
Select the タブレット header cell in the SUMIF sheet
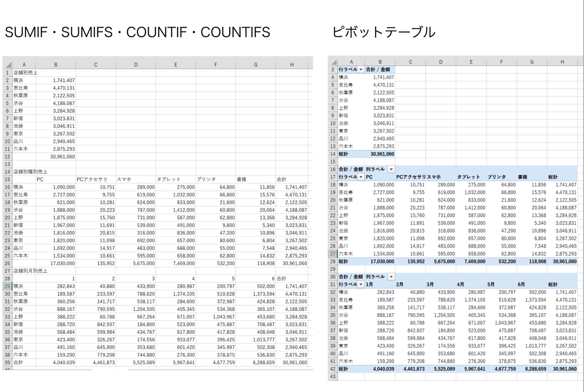point(175,179)
